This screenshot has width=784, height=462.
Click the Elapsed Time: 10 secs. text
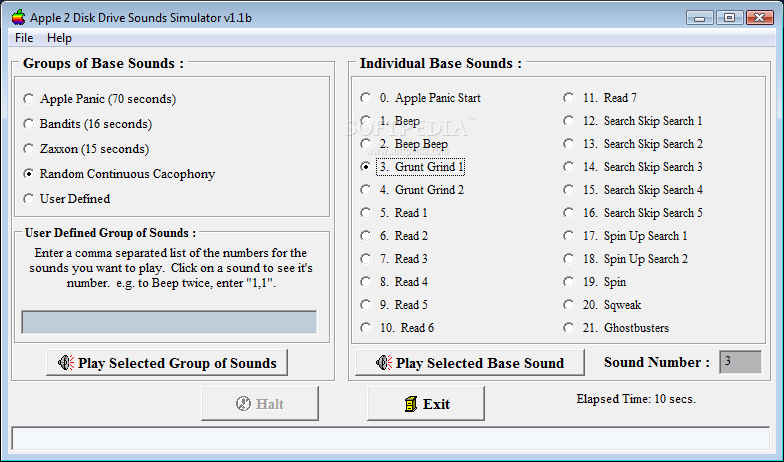[636, 399]
